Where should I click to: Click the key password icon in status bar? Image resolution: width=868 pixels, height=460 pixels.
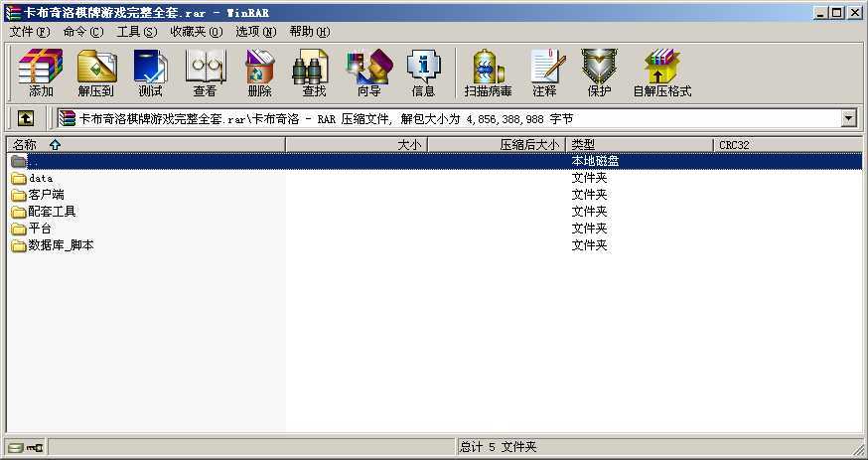point(35,447)
